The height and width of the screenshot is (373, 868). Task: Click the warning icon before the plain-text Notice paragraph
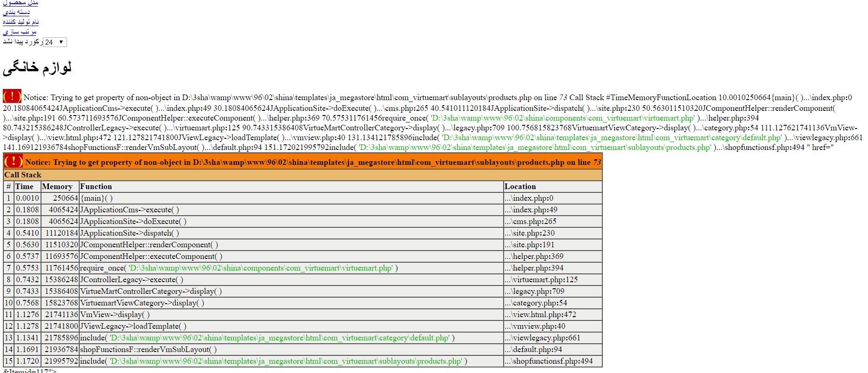point(12,96)
